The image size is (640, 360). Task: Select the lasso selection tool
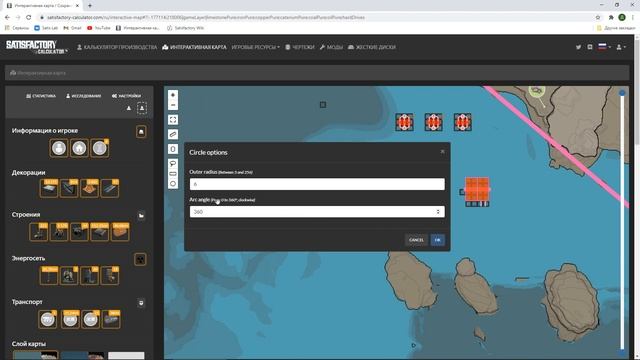pyautogui.click(x=173, y=164)
